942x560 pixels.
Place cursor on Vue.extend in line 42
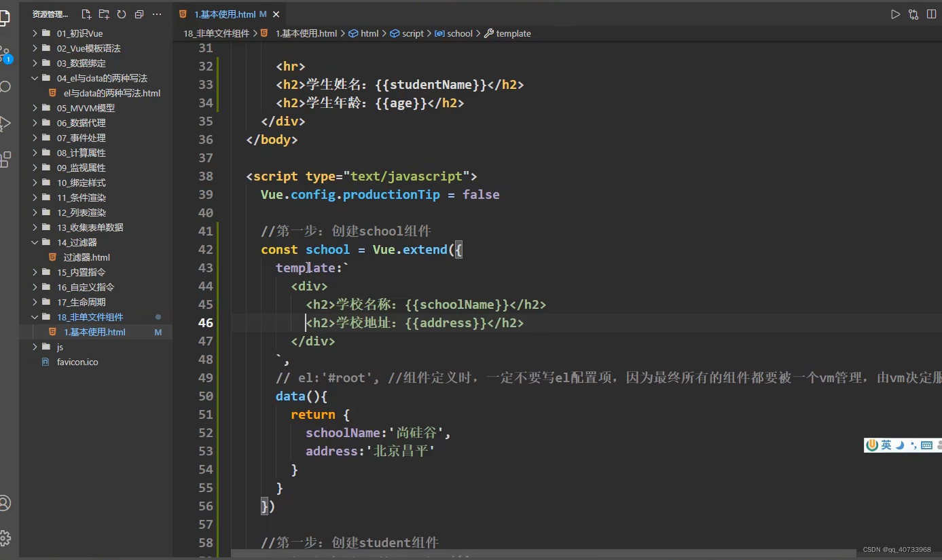coord(410,249)
